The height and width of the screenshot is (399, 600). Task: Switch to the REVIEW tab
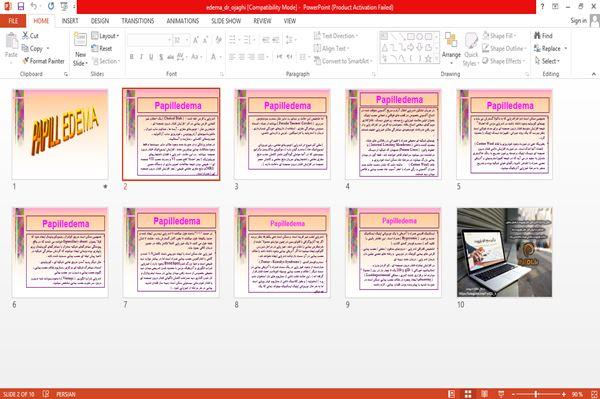pyautogui.click(x=262, y=21)
